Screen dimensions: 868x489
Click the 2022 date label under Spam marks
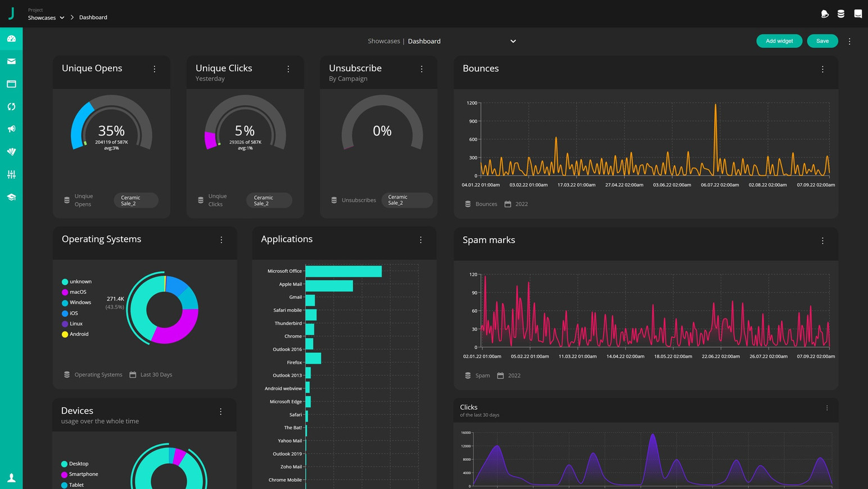(x=514, y=375)
